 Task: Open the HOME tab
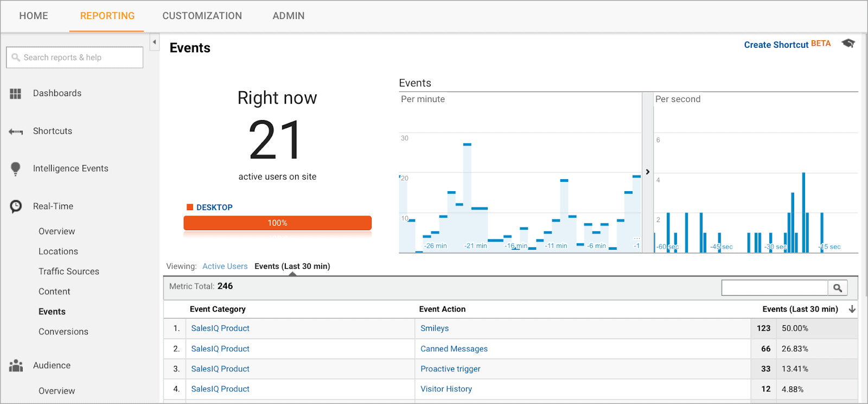click(34, 16)
